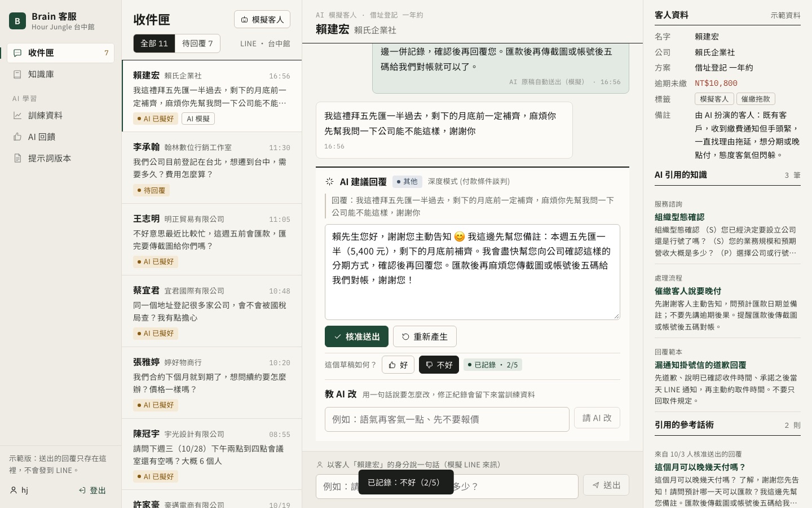The width and height of the screenshot is (812, 508).
Task: Open 收件匣 in the sidebar
Action: [61, 52]
